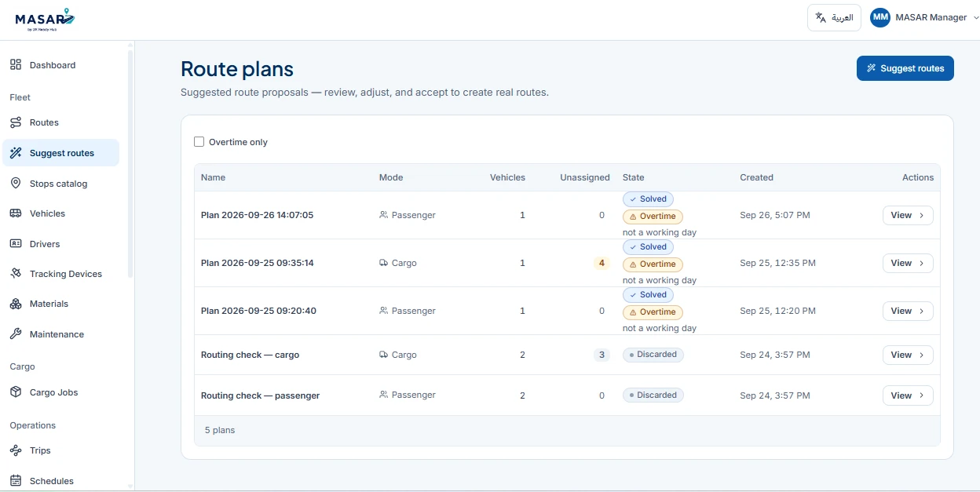Click the Routes sidebar icon
This screenshot has height=492, width=980.
coord(16,122)
